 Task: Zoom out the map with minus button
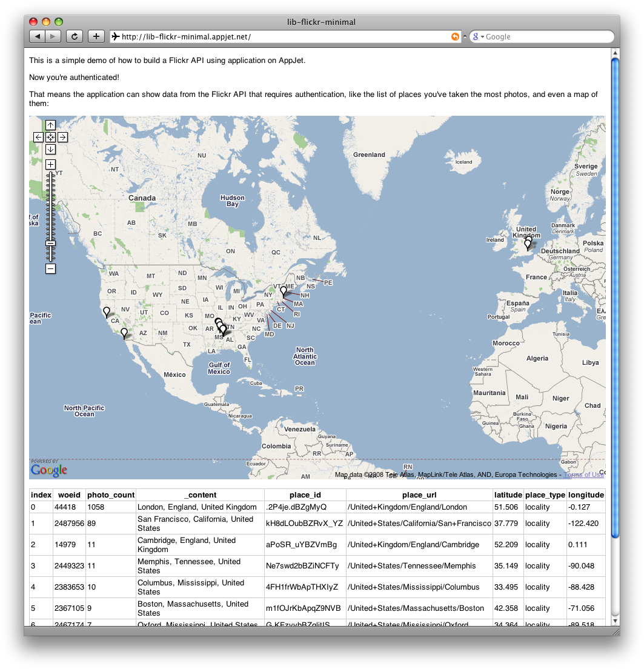tap(50, 269)
